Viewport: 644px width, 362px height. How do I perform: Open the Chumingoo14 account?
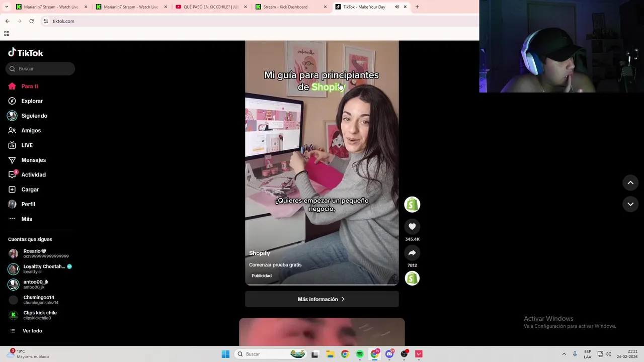33,300
